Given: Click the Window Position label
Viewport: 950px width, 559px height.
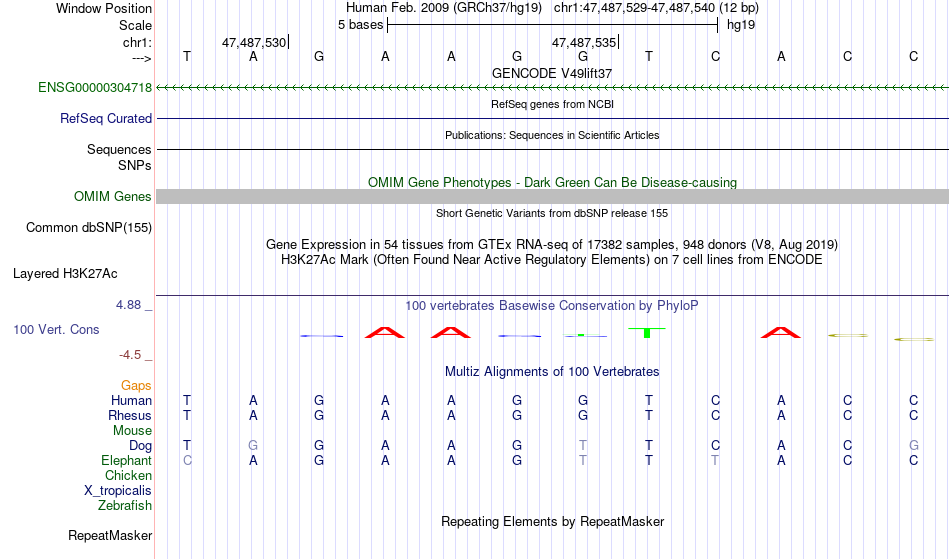Looking at the screenshot, I should 104,8.
